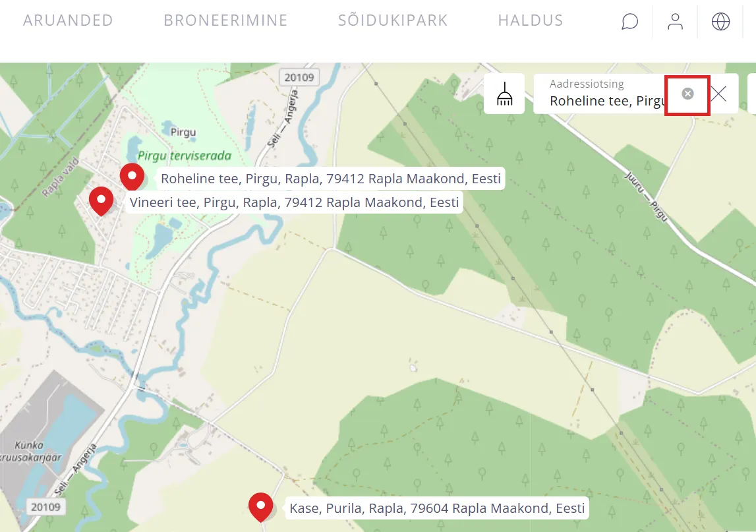The image size is (756, 532).
Task: Open the user profile icon
Action: pos(675,22)
